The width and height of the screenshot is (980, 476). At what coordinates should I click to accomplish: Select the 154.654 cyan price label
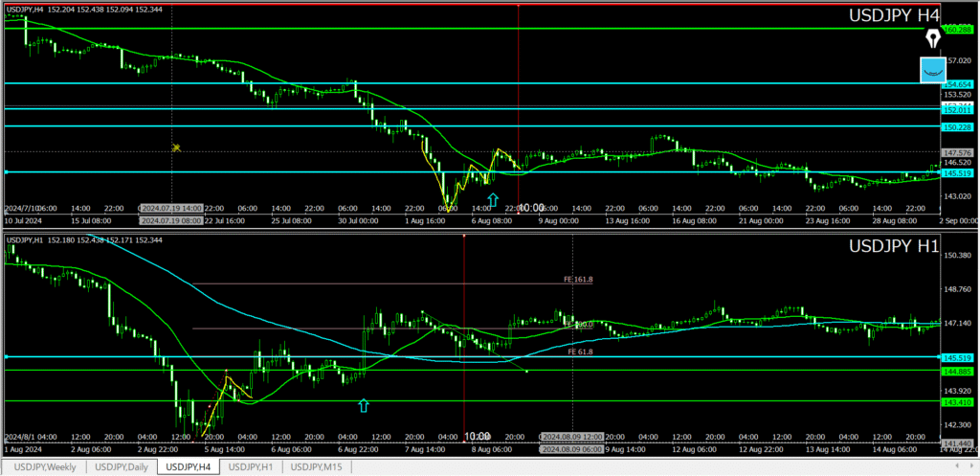tap(958, 84)
